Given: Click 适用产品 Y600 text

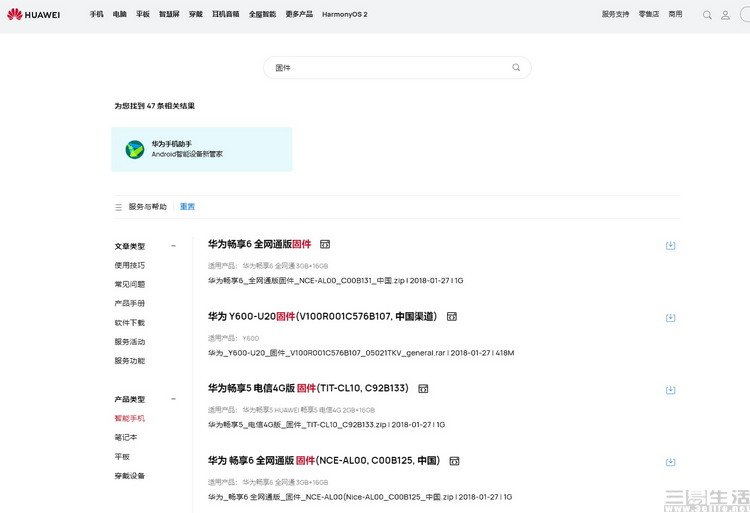Looking at the screenshot, I should (x=233, y=338).
